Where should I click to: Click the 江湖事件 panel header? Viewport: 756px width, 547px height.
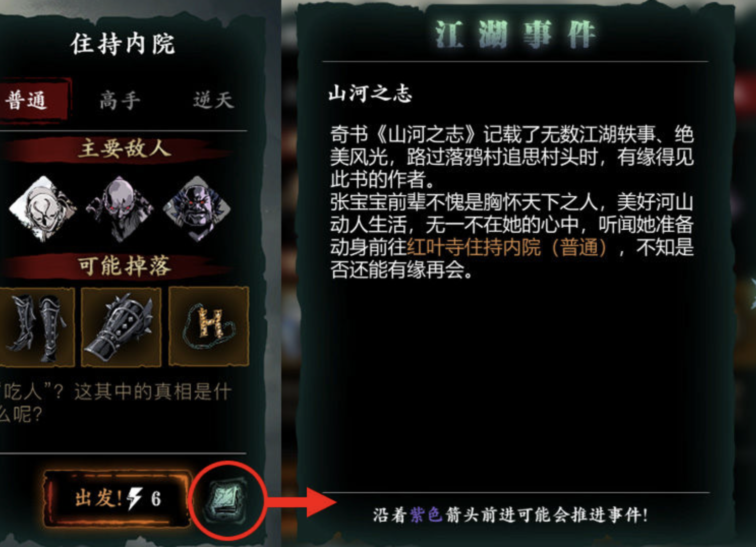point(515,35)
